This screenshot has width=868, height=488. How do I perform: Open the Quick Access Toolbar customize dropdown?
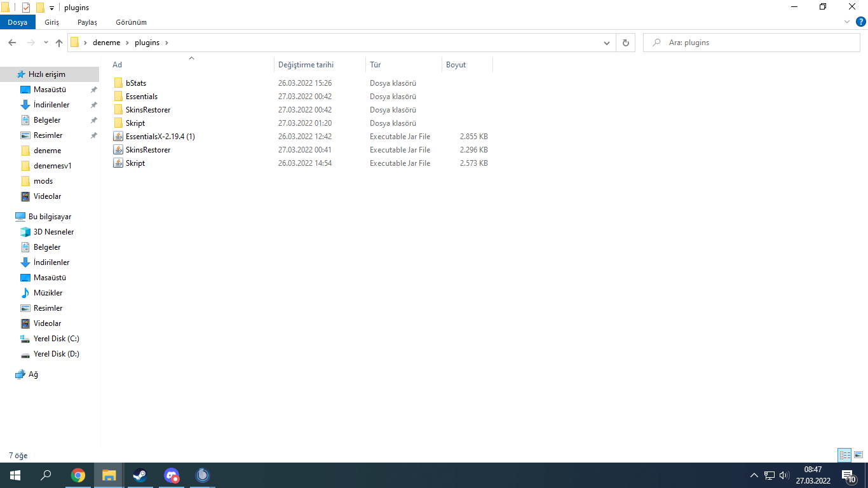click(x=51, y=8)
